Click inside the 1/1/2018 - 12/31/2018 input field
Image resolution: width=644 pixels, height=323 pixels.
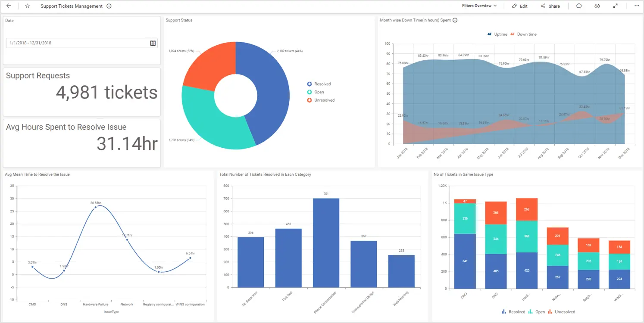click(65, 43)
